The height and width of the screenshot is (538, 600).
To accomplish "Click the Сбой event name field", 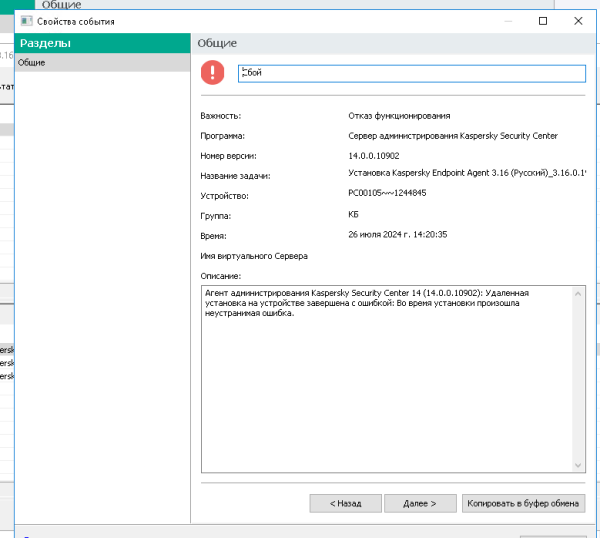I will click(x=410, y=74).
